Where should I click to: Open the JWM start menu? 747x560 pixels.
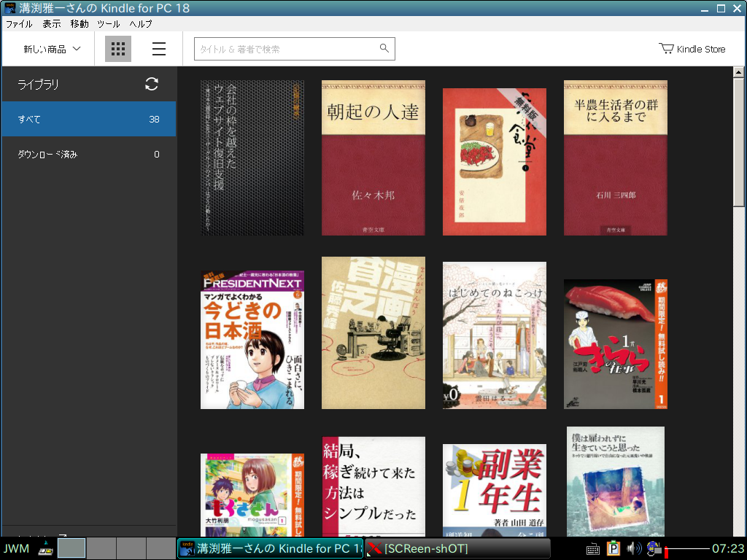click(16, 548)
